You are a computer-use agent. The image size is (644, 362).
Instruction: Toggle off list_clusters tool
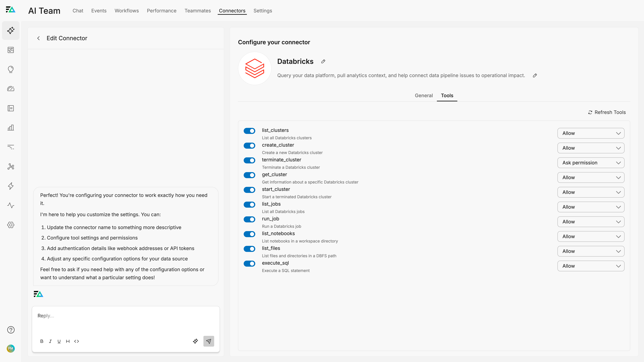click(249, 131)
